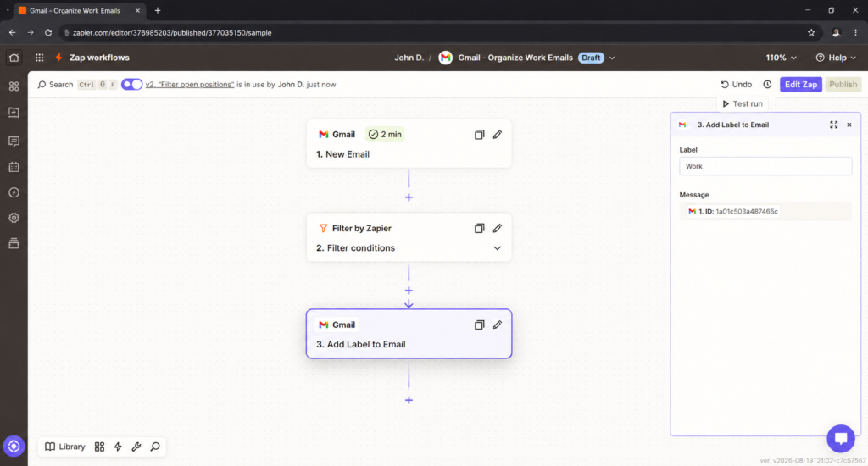Open the 110% zoom level dropdown

781,58
